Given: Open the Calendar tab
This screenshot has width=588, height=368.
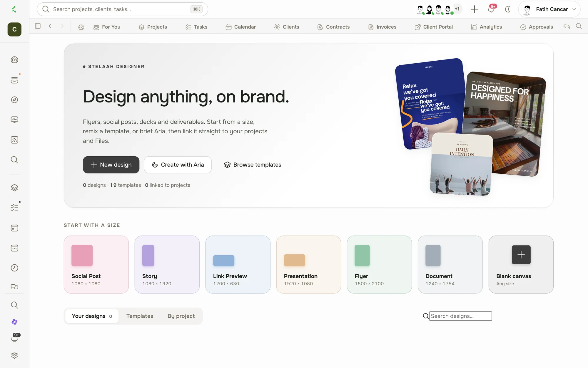Looking at the screenshot, I should point(241,27).
